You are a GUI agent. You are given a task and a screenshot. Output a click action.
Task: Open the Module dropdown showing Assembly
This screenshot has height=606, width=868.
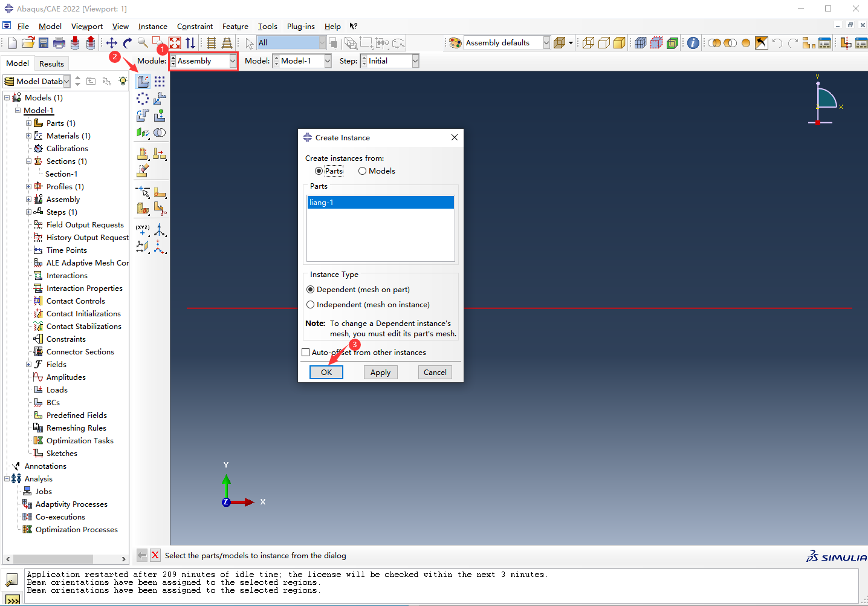pyautogui.click(x=203, y=61)
